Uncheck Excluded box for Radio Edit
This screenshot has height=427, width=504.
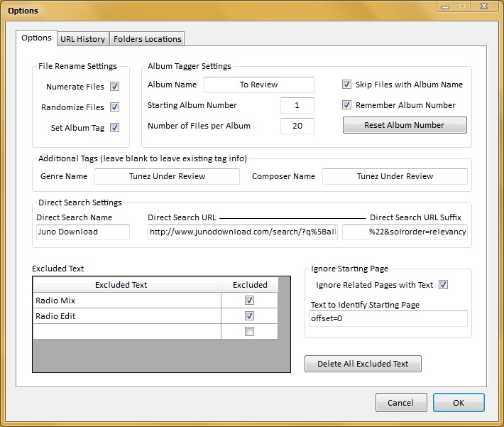pos(249,316)
